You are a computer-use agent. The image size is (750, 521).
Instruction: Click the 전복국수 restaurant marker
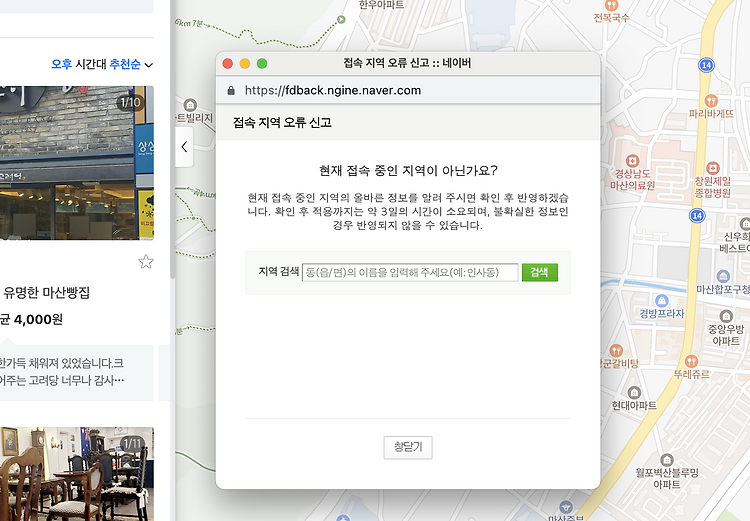pos(611,6)
